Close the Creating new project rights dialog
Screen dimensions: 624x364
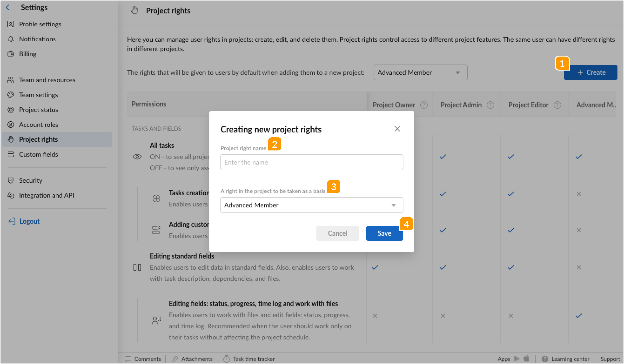(x=397, y=129)
